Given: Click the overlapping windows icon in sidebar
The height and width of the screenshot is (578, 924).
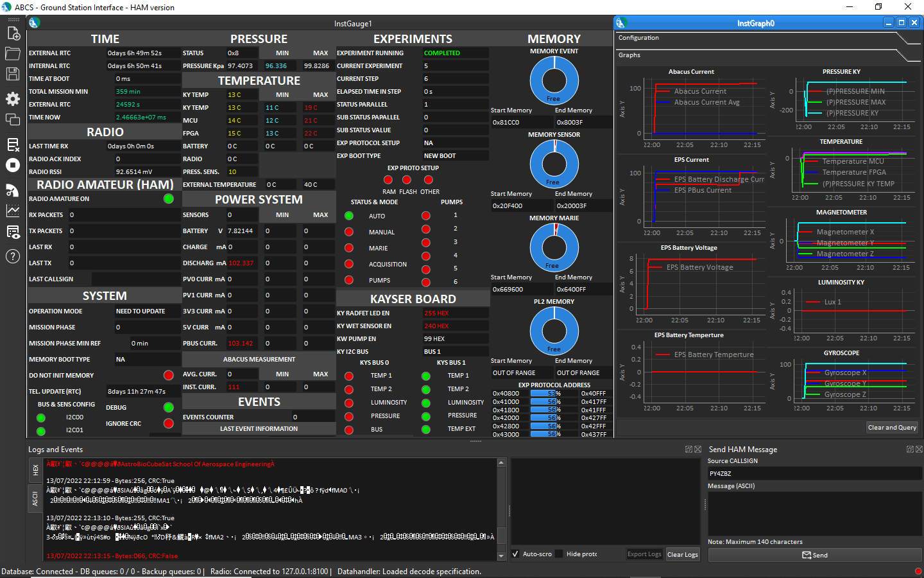Looking at the screenshot, I should point(13,119).
